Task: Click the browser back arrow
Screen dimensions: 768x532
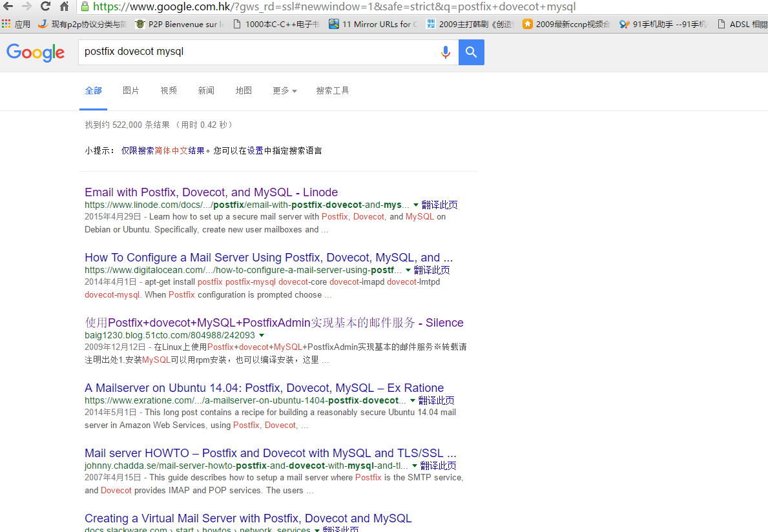Action: (x=8, y=6)
